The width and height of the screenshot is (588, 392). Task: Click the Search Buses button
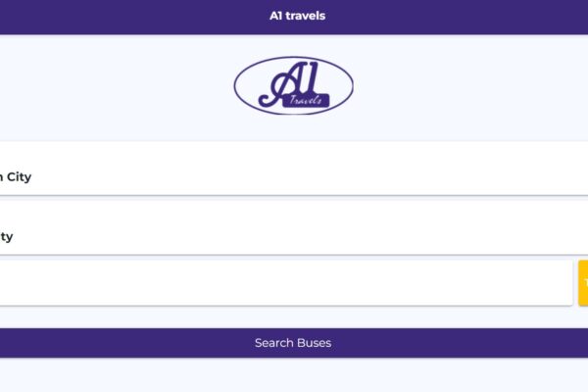(294, 343)
